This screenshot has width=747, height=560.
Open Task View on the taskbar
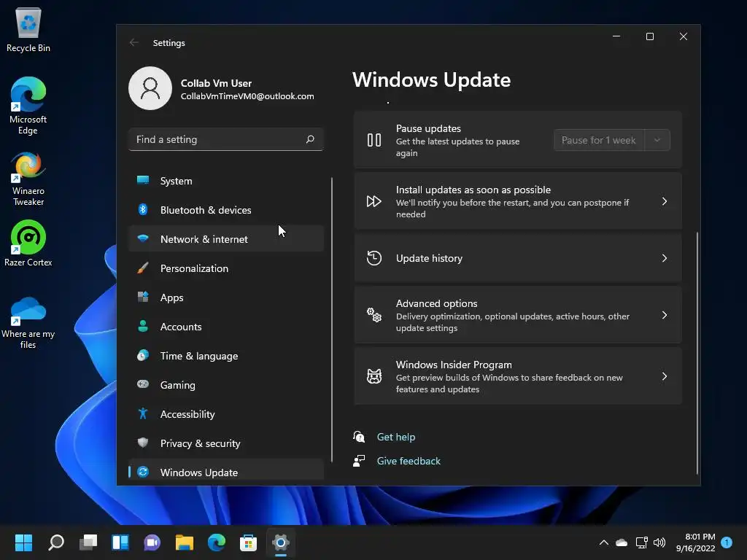(x=88, y=542)
